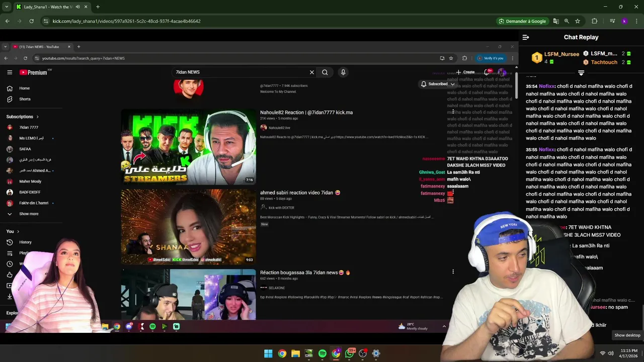Bookmark this Kick page with the star
The height and width of the screenshot is (362, 644).
point(578,21)
